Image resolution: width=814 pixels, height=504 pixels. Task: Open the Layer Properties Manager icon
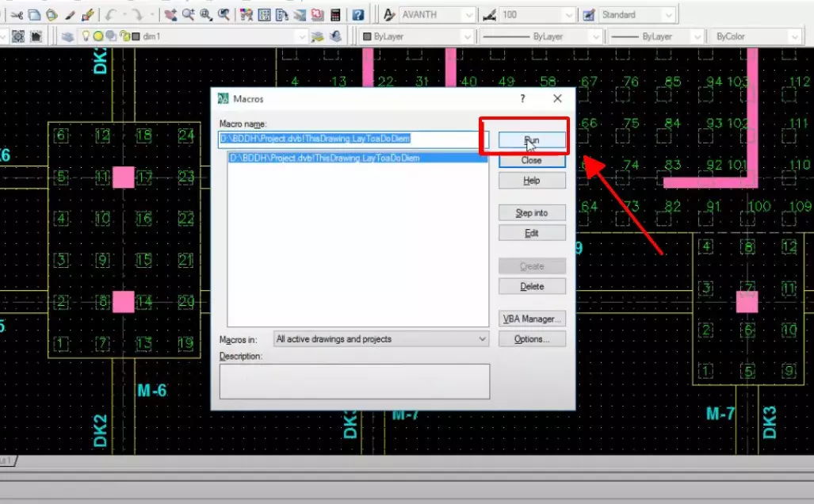click(67, 36)
